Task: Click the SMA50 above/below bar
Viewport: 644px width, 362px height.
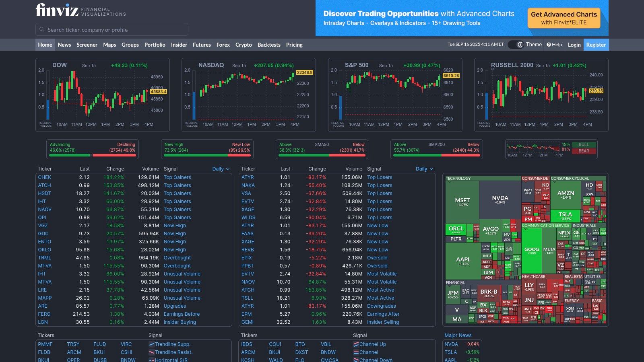Action: click(x=322, y=155)
